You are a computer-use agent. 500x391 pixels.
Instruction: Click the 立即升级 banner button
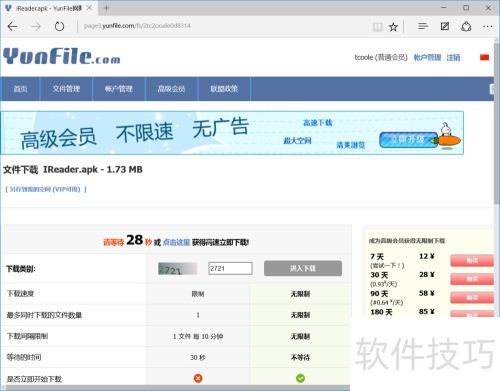pos(408,140)
